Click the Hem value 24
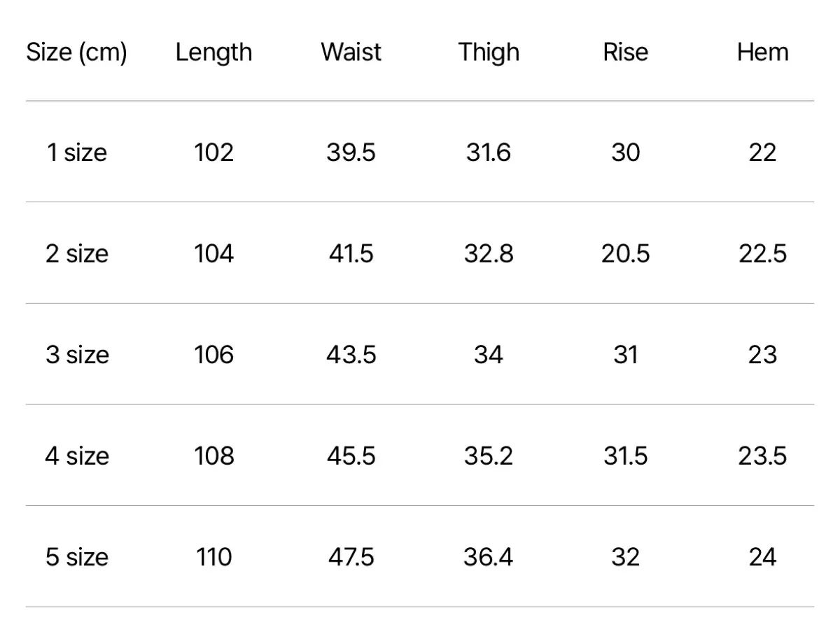The image size is (840, 627). [762, 557]
